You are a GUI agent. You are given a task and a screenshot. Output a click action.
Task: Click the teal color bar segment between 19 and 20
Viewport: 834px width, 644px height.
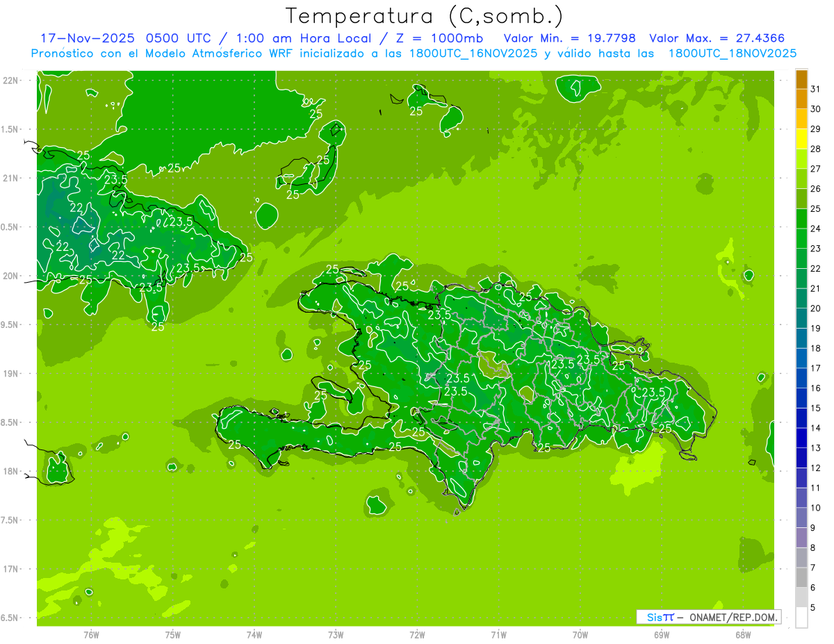click(x=801, y=318)
